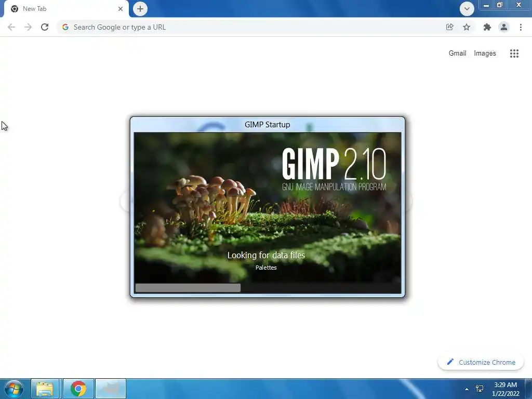Viewport: 532px width, 399px height.
Task: Open the Google apps grid
Action: tap(514, 54)
